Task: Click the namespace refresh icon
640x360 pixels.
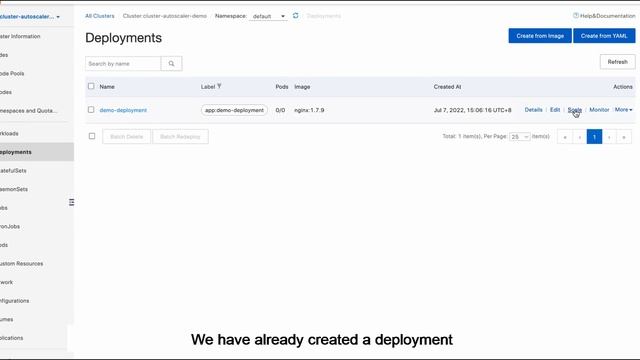Action: (296, 16)
